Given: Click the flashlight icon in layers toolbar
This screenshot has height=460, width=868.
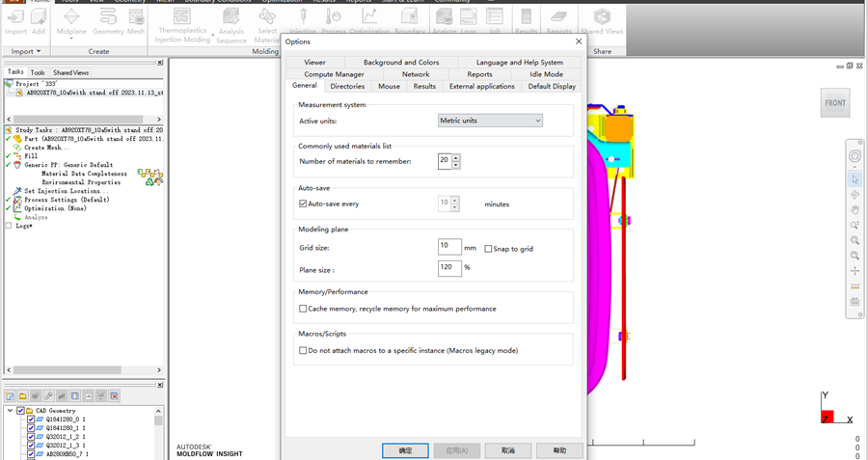Looking at the screenshot, I should click(x=49, y=395).
